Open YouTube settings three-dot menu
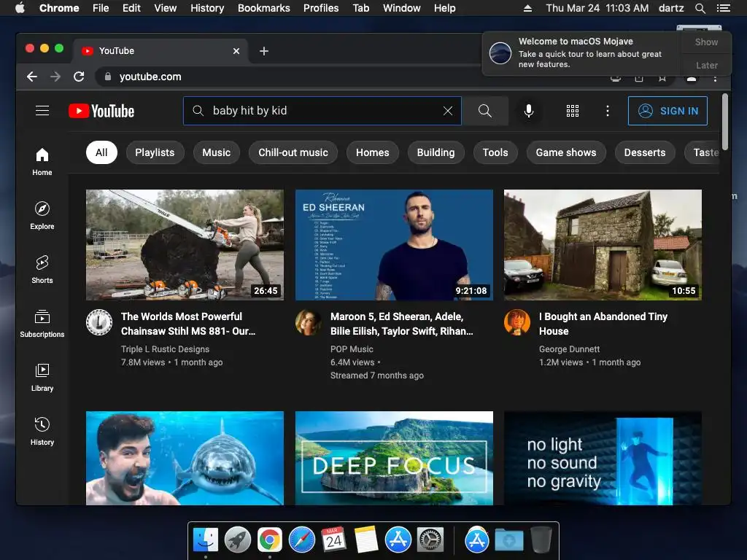The image size is (747, 560). (608, 111)
